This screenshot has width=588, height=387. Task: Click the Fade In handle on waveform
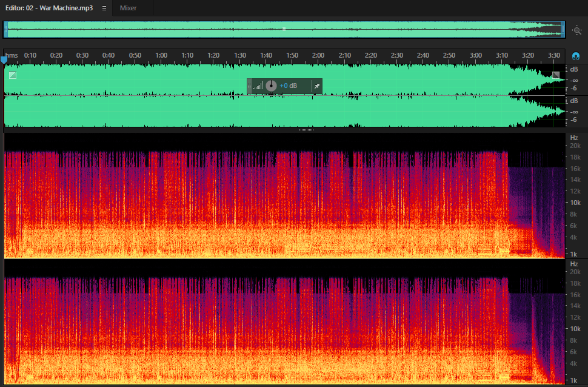click(x=13, y=75)
